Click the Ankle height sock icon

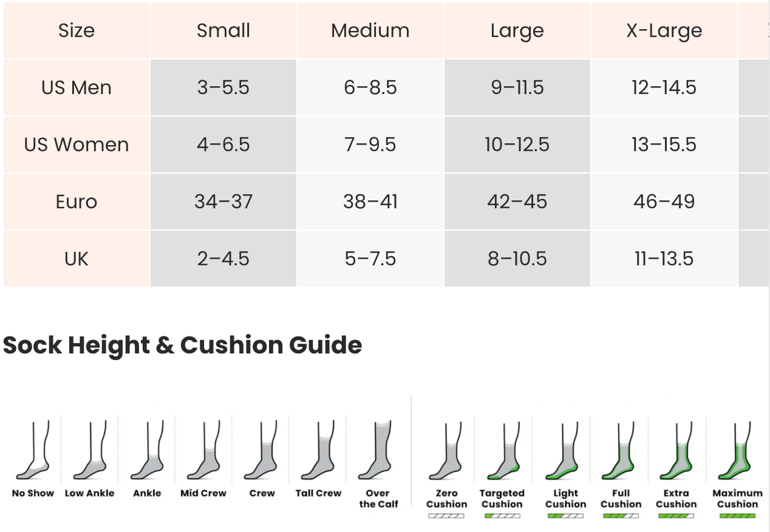coord(147,450)
